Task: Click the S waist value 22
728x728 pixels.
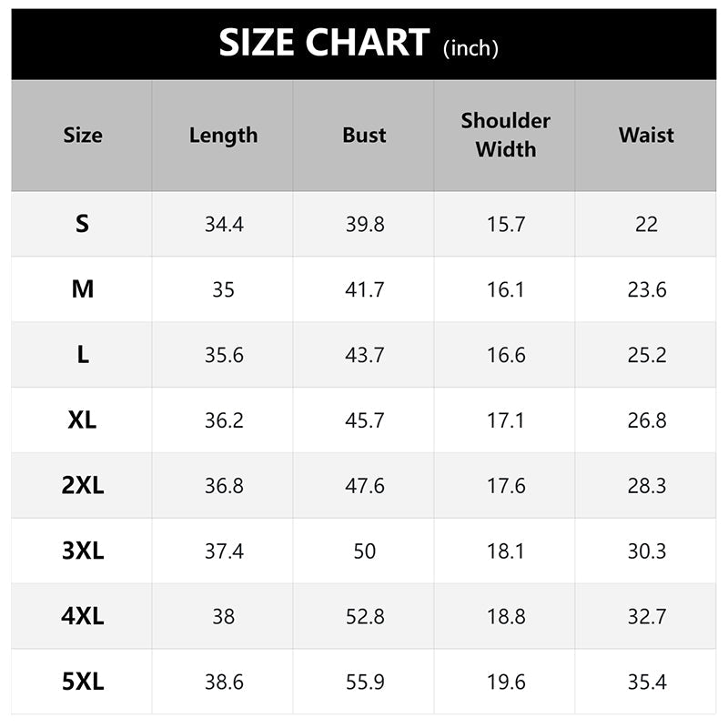Action: 646,224
